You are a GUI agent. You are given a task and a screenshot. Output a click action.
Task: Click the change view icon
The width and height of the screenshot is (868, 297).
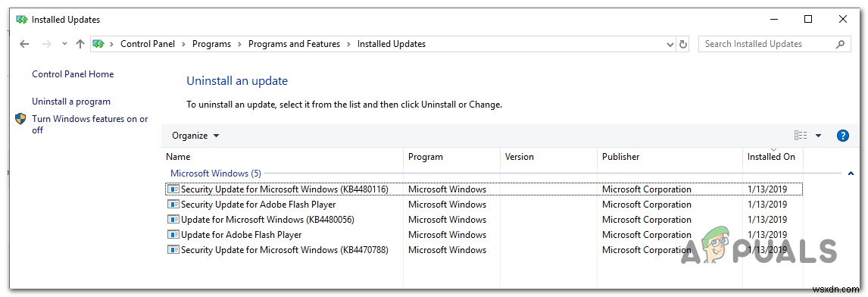[x=801, y=136]
